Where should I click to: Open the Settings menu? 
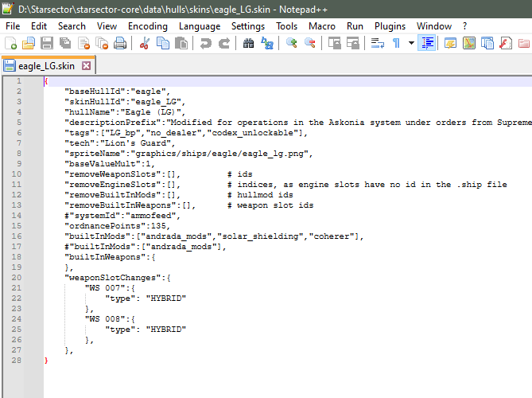pos(248,26)
